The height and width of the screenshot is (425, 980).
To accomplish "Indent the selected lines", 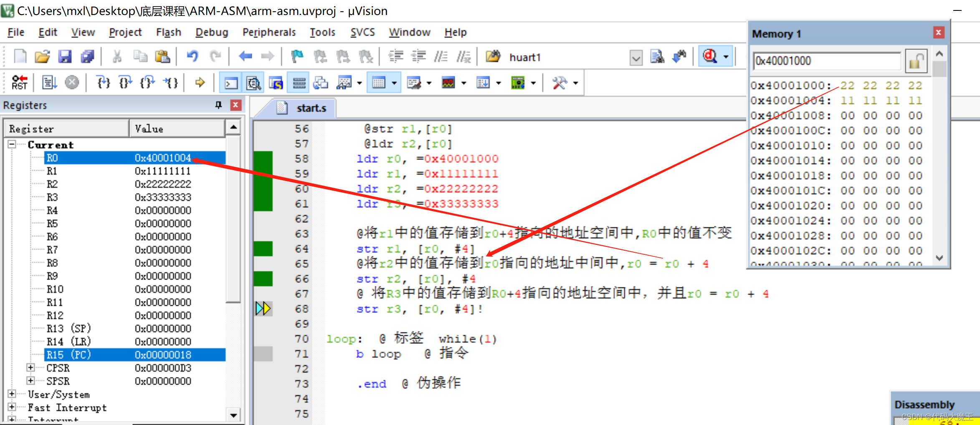I will click(x=396, y=56).
